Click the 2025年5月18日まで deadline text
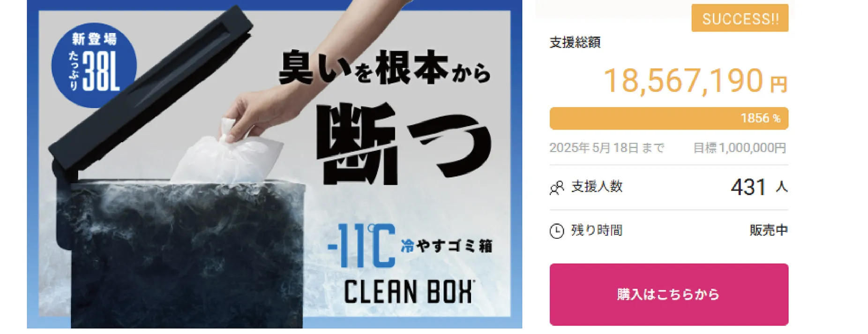Image resolution: width=868 pixels, height=334 pixels. click(x=607, y=147)
